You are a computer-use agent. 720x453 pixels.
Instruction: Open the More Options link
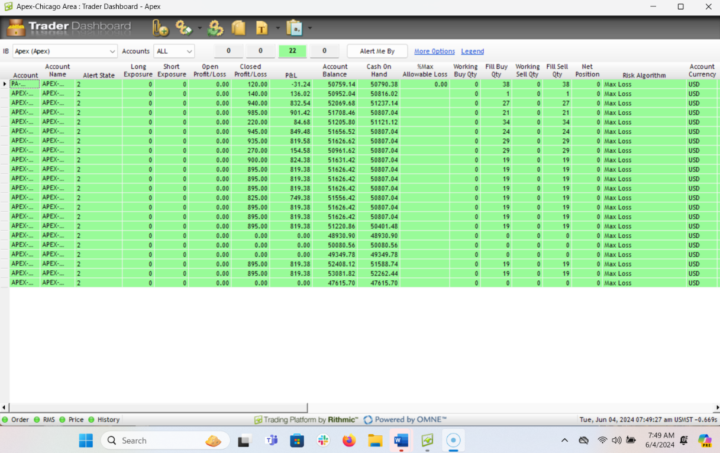pos(434,51)
